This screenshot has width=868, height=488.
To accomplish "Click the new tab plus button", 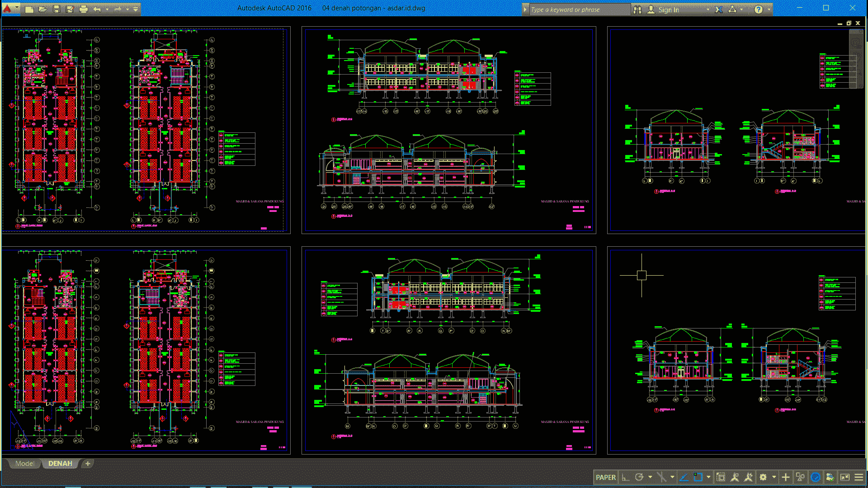I will pyautogui.click(x=88, y=464).
